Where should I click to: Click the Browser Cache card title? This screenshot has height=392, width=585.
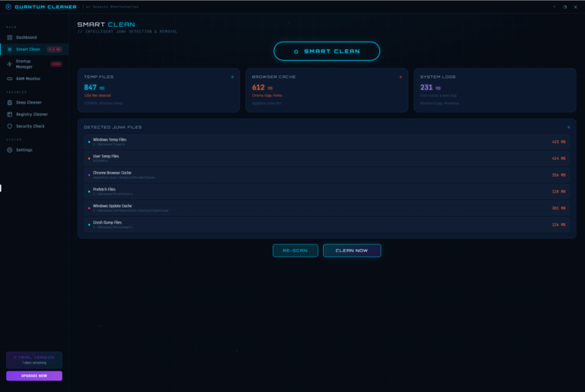point(274,77)
